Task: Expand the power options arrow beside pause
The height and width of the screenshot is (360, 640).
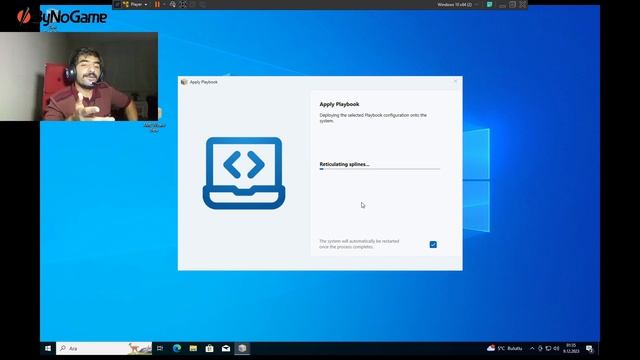Action: click(x=164, y=4)
